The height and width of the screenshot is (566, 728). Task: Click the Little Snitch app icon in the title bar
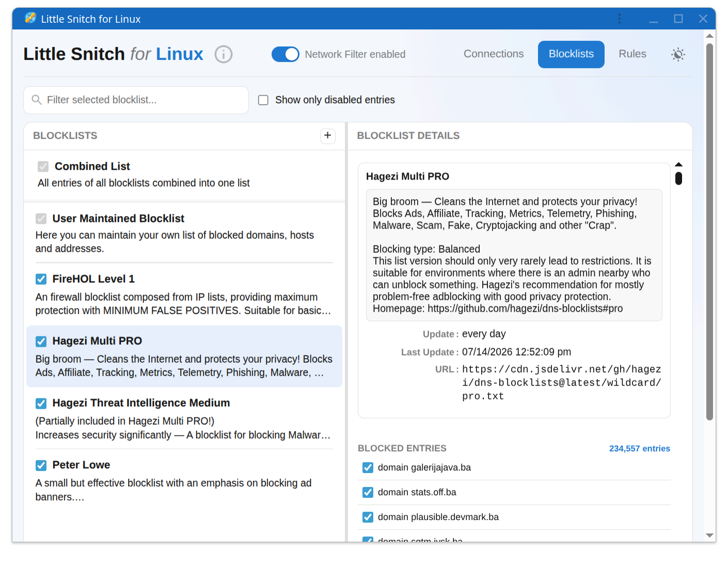point(30,19)
